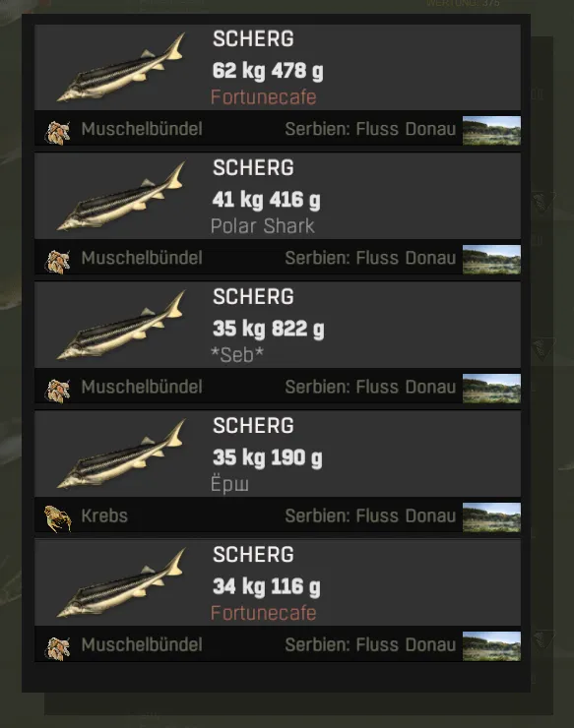
Task: Click the mussel bait icon under Polar Shark
Action: click(58, 261)
